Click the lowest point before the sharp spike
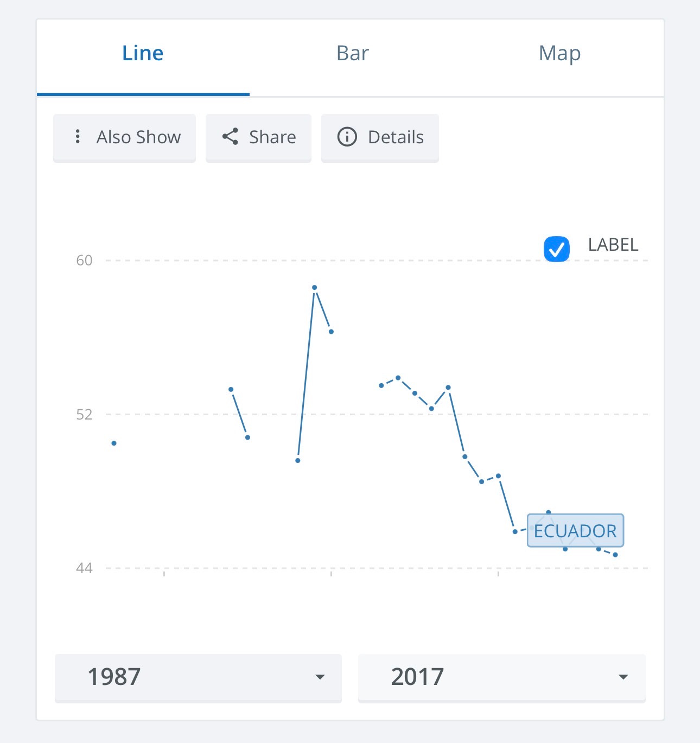This screenshot has height=743, width=700. [x=298, y=461]
